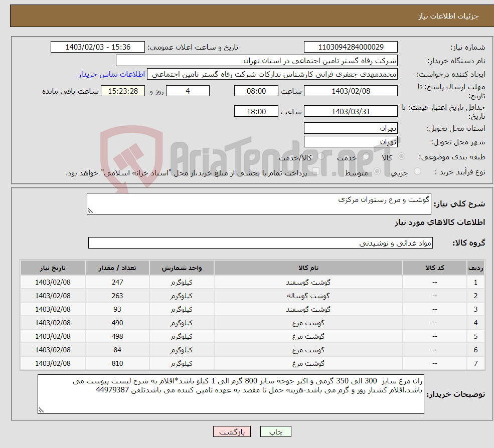Select the کالا radio button
The image size is (494, 448).
401,156
